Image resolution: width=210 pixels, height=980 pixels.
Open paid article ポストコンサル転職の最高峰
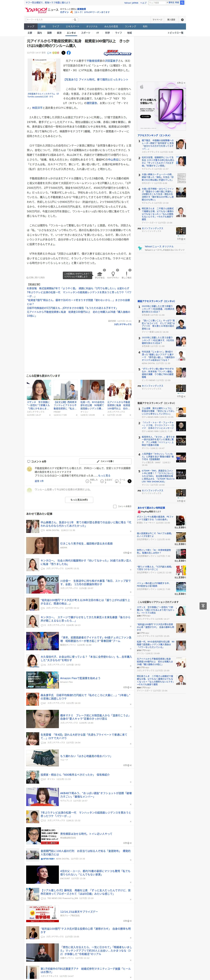155,518
